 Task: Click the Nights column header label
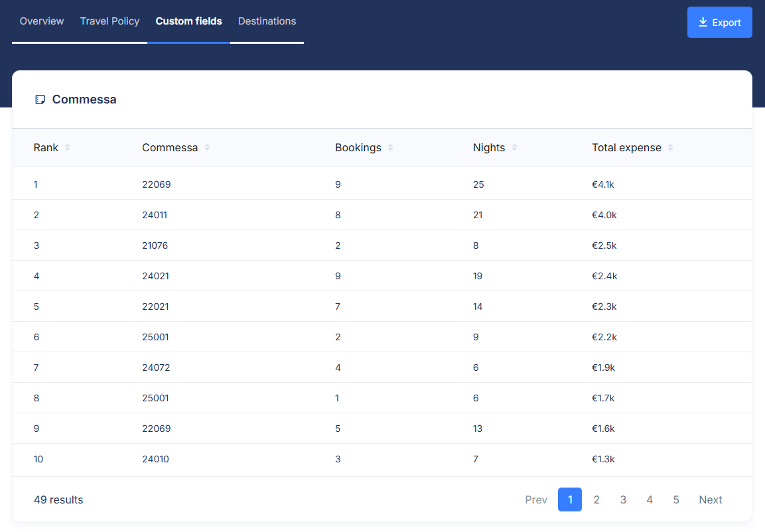pyautogui.click(x=489, y=147)
